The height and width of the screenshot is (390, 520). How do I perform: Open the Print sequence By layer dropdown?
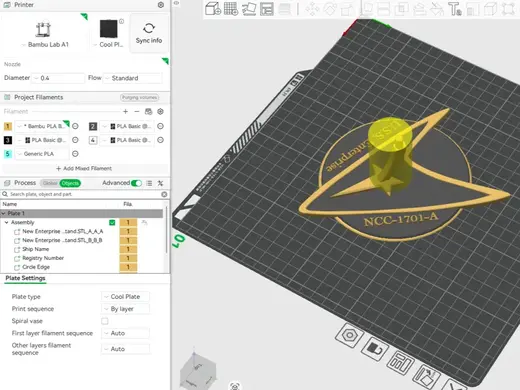click(x=125, y=309)
